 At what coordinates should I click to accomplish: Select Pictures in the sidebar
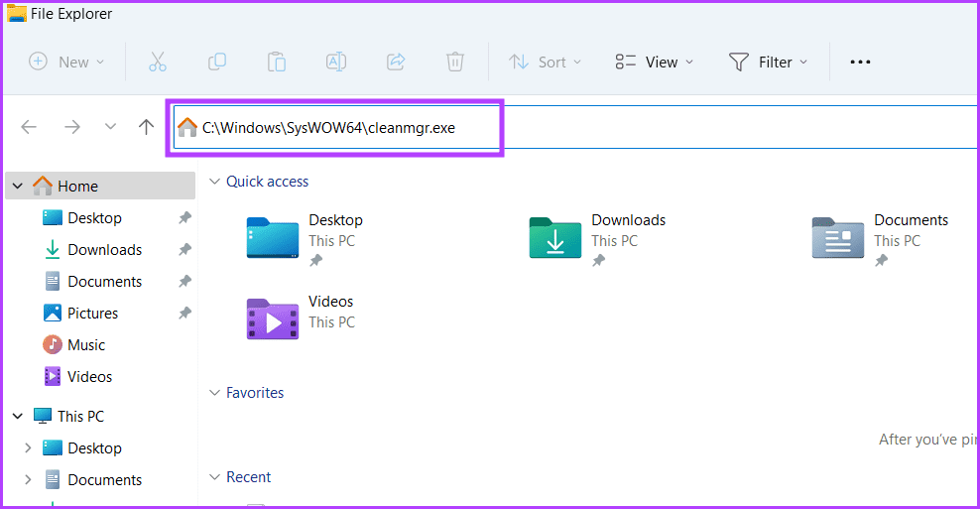[x=92, y=314]
